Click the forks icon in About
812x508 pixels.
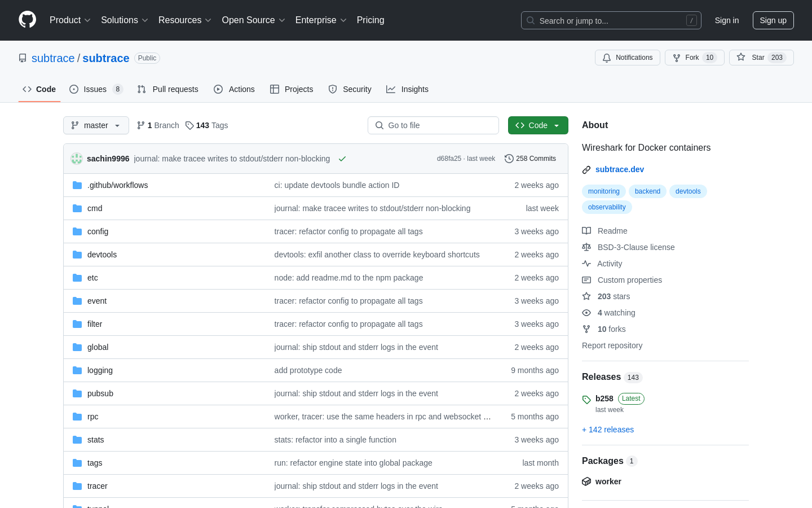click(x=586, y=329)
